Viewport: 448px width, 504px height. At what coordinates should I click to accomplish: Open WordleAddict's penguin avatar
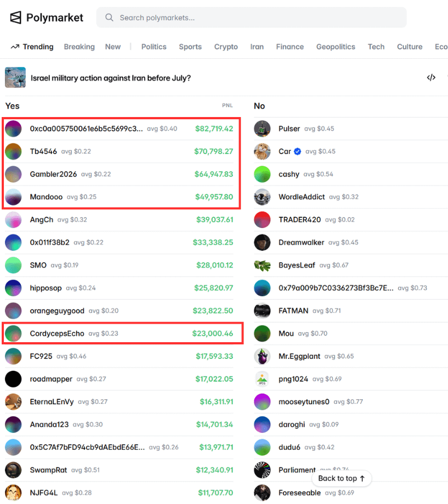[262, 197]
